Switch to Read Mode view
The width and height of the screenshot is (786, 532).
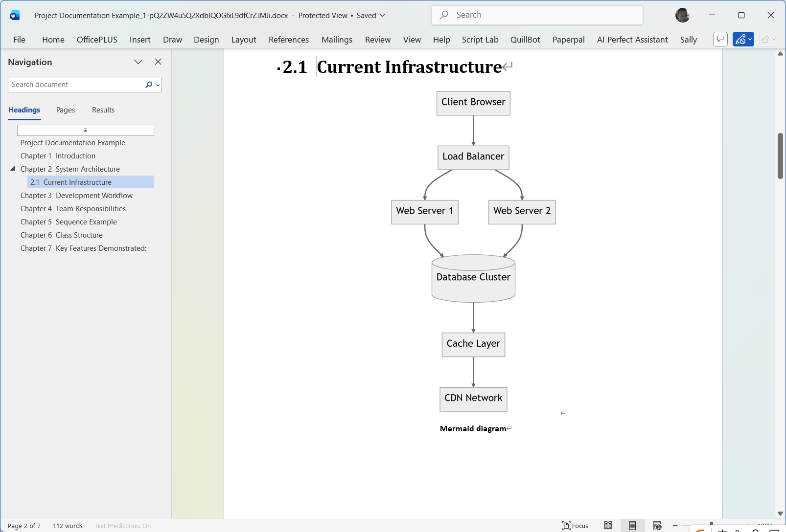[608, 526]
